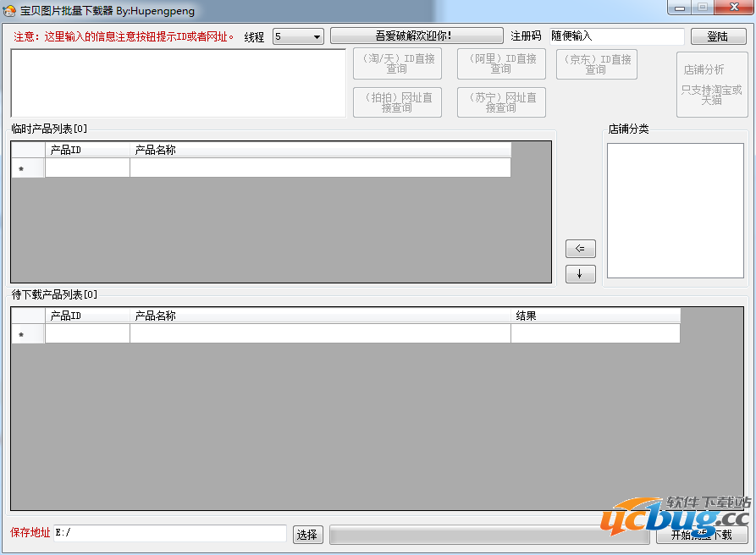756x555 pixels.
Task: Select 产品名称 column header in 临时产品列表
Action: pyautogui.click(x=320, y=150)
